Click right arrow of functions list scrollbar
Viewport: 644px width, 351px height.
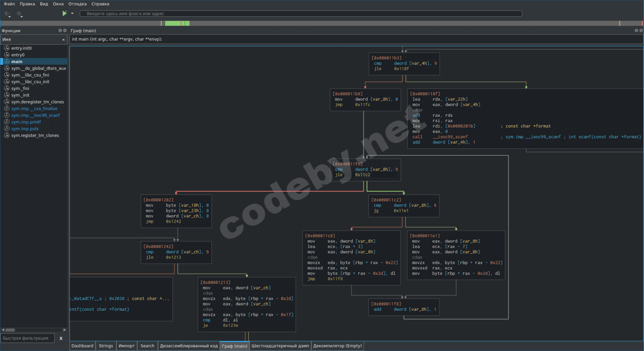coord(65,330)
